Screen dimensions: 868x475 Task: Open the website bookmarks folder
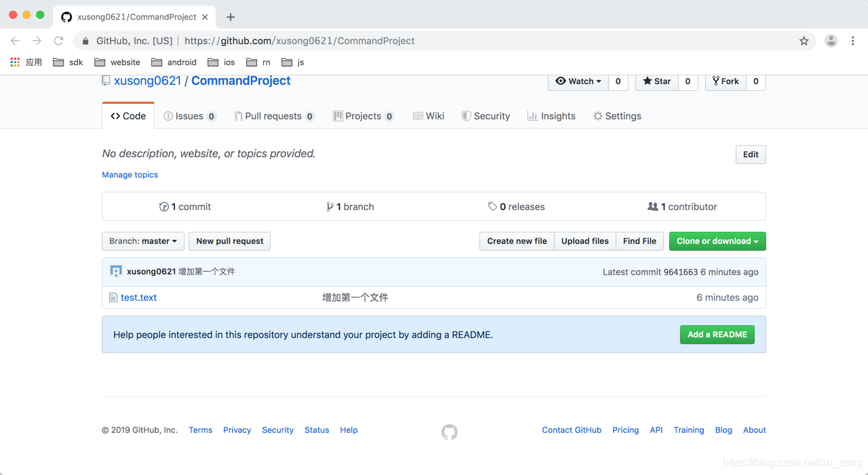117,62
